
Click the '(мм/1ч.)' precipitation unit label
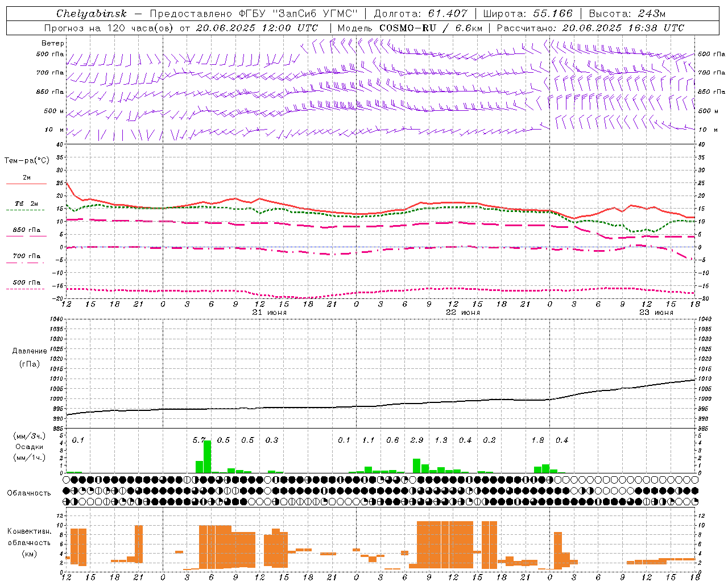[30, 457]
